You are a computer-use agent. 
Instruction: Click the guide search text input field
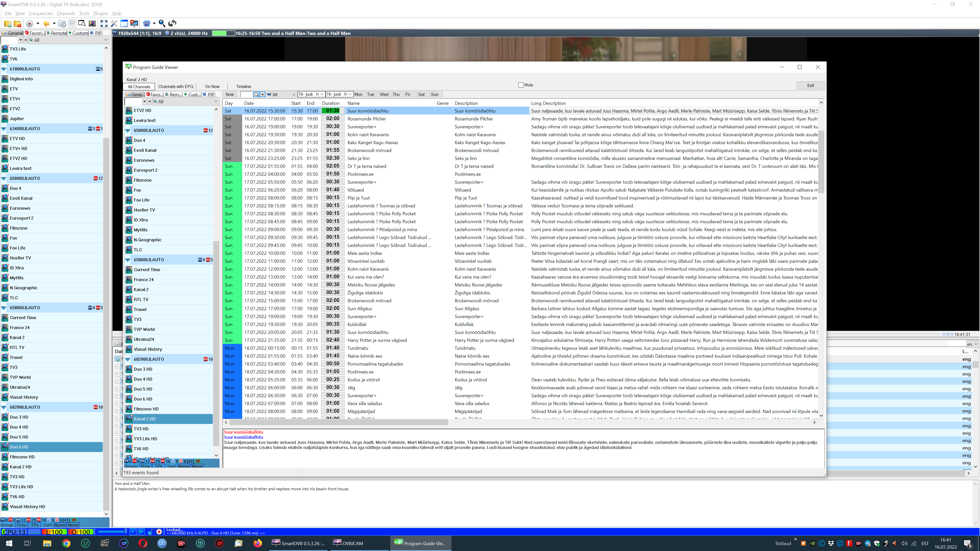[x=247, y=94]
